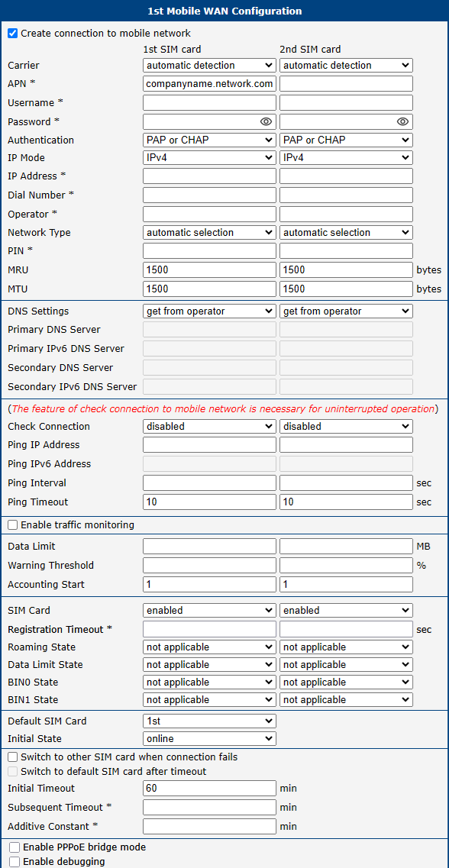Click Subsequent Timeout field
Image resolution: width=449 pixels, height=868 pixels.
tap(209, 807)
